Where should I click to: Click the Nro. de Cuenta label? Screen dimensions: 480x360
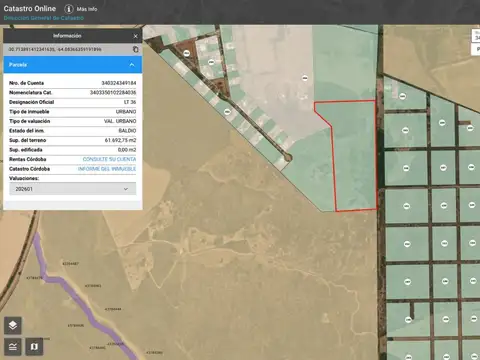click(x=26, y=83)
